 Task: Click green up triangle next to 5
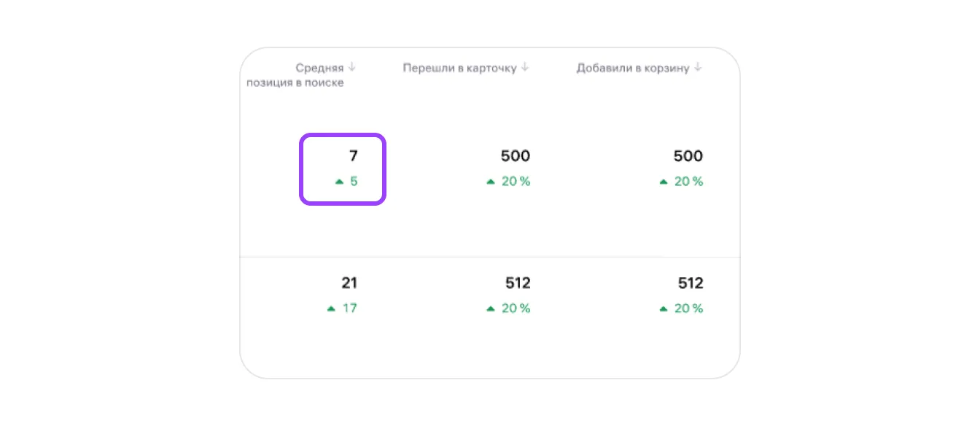coord(339,182)
